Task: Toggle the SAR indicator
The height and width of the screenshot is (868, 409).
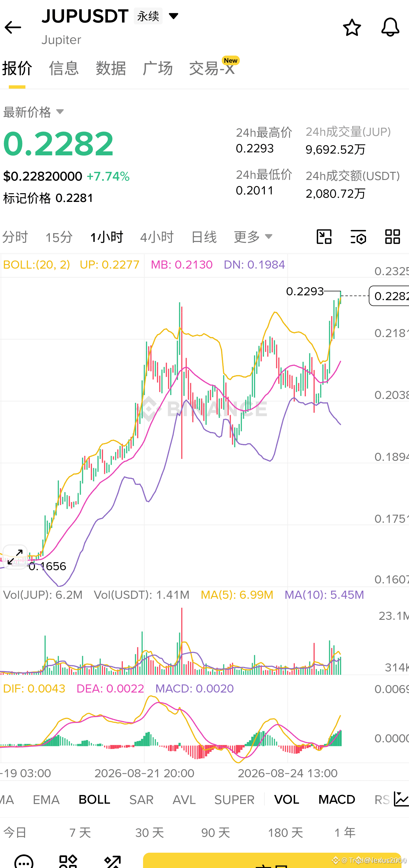Action: 141,799
